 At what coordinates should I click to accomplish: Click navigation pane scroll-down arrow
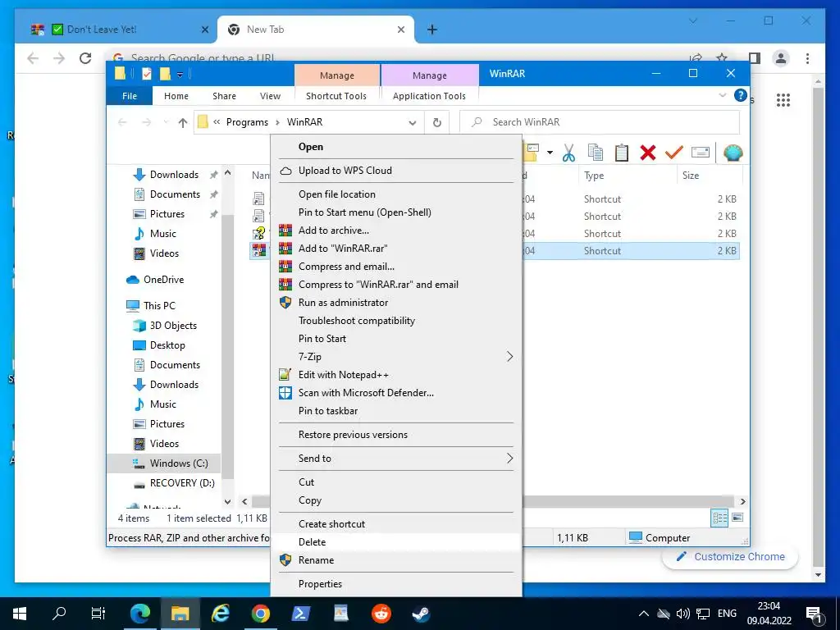[x=228, y=501]
